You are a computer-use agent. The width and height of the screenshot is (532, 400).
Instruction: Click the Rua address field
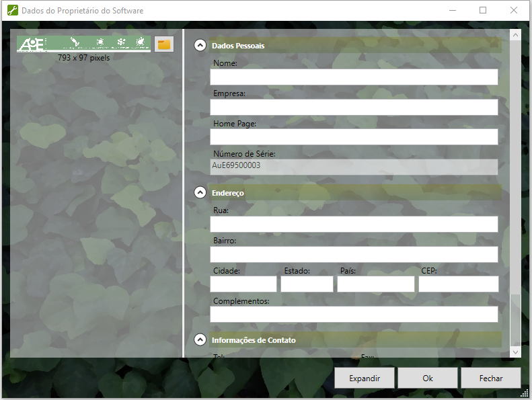tap(354, 224)
